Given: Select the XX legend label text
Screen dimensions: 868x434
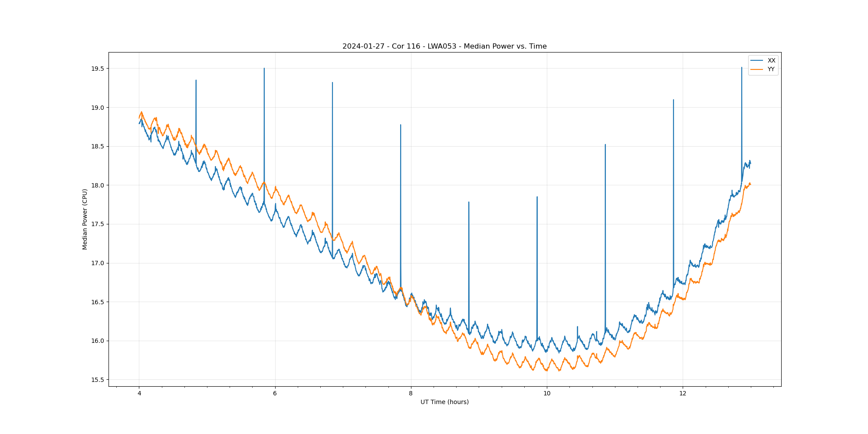Looking at the screenshot, I should click(x=771, y=60).
